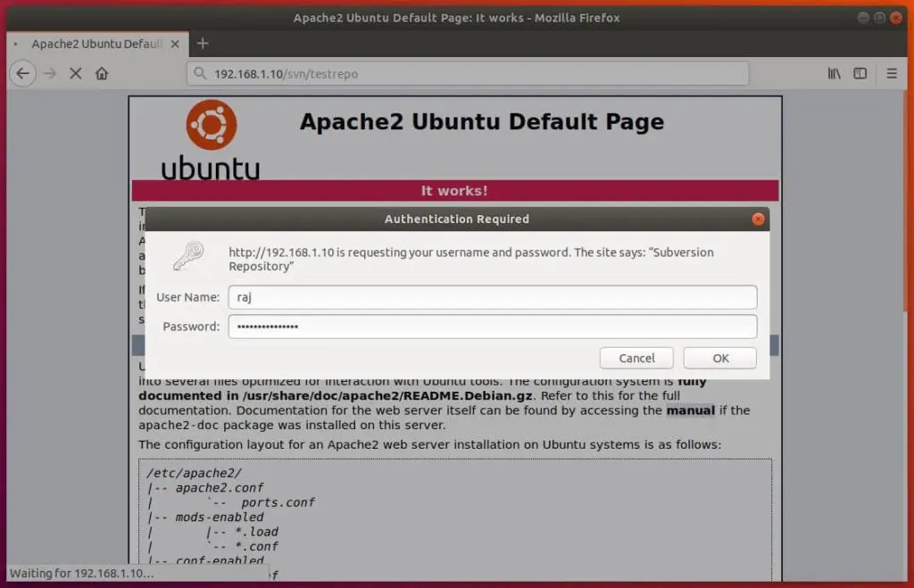Maximize the Firefox window
Screen dimensions: 914x588
pos(879,18)
